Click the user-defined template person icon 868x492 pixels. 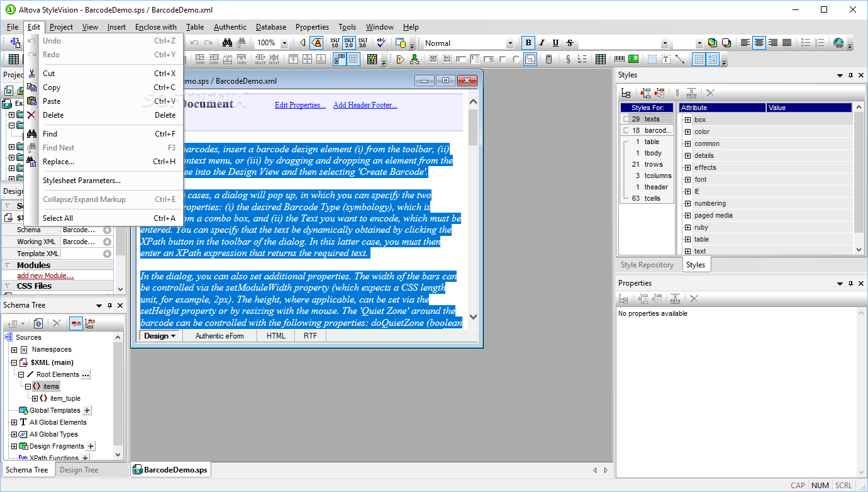click(x=415, y=59)
